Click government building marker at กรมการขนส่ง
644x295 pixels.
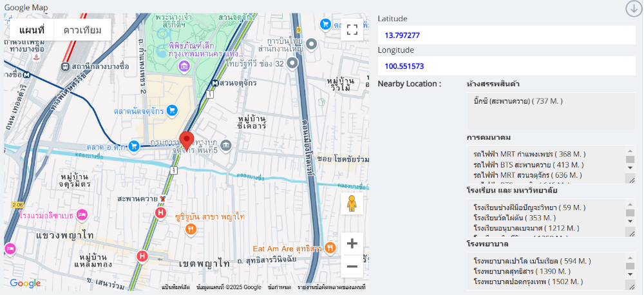(226, 145)
